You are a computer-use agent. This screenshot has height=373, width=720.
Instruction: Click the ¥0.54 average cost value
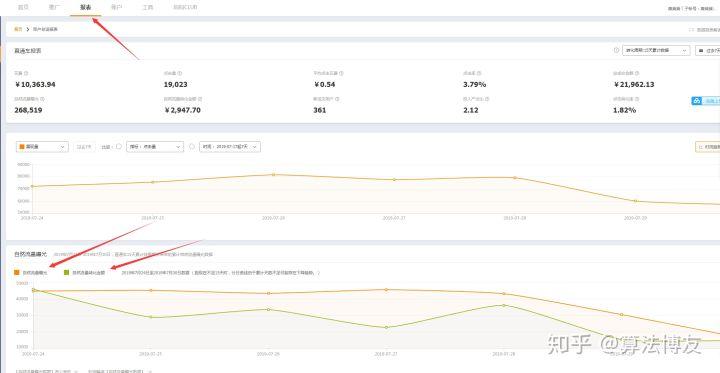tap(325, 85)
